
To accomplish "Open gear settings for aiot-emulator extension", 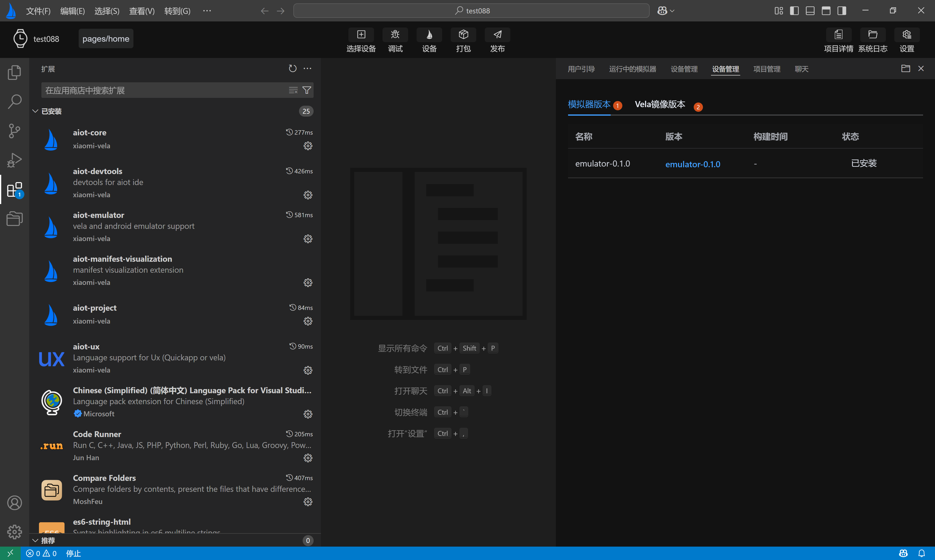I will (x=308, y=239).
